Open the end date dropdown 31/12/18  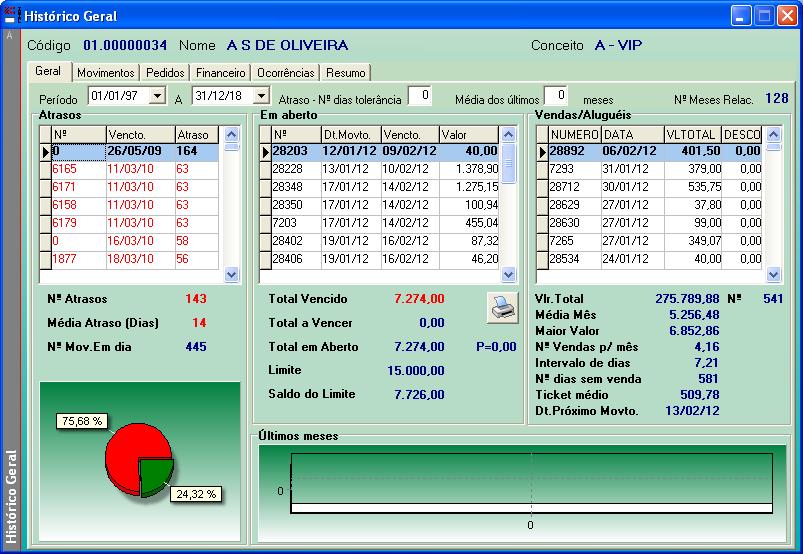click(x=260, y=96)
